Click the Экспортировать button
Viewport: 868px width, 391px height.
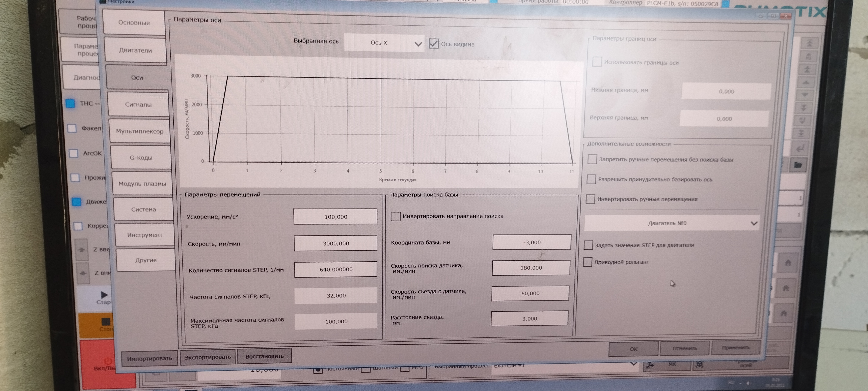pos(208,357)
